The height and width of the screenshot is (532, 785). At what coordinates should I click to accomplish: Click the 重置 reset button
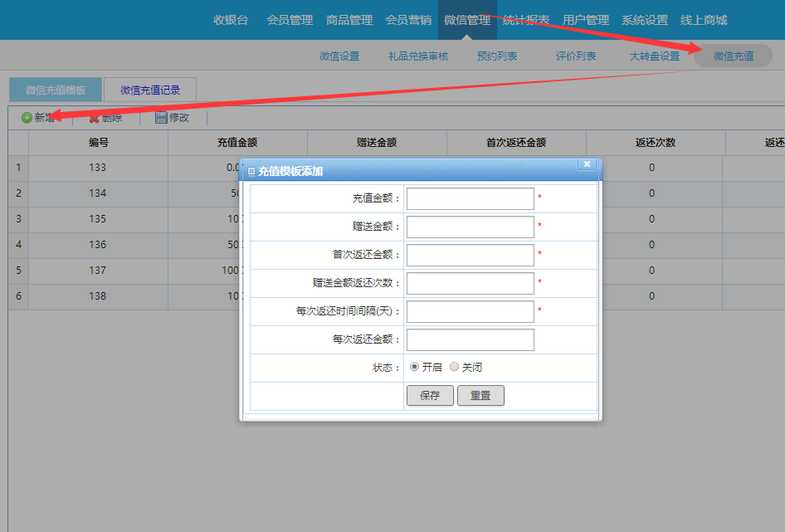tap(480, 395)
